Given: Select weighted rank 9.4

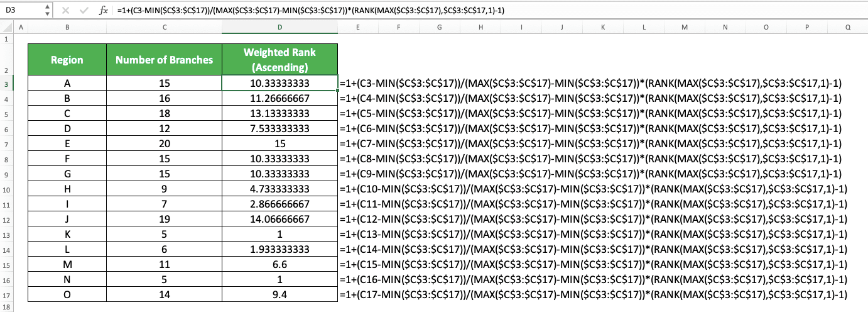Looking at the screenshot, I should coord(279,294).
